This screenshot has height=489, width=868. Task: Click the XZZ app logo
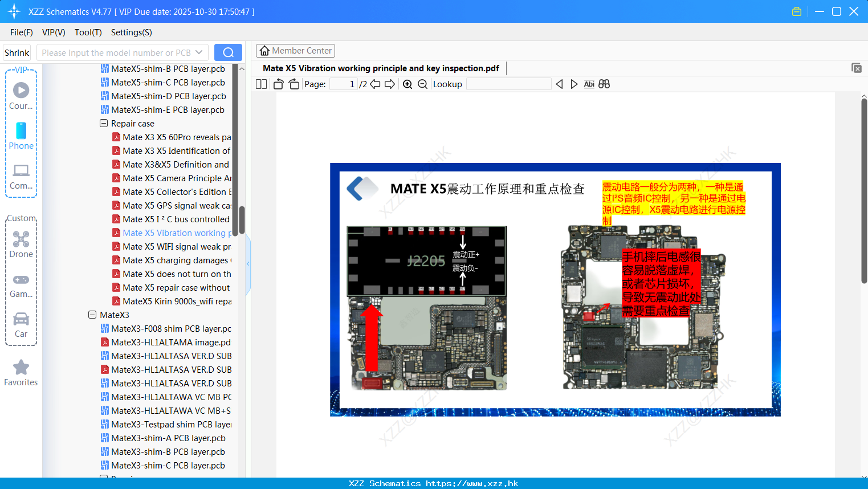(14, 11)
